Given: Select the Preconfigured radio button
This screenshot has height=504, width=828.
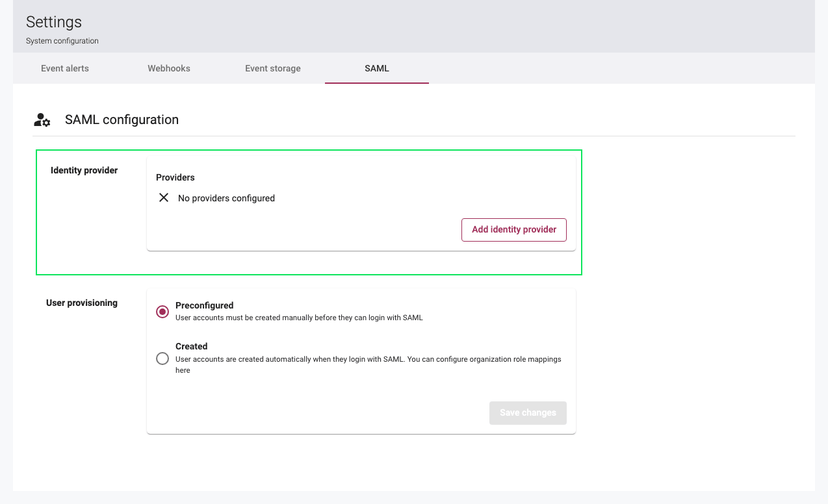Looking at the screenshot, I should (x=162, y=312).
